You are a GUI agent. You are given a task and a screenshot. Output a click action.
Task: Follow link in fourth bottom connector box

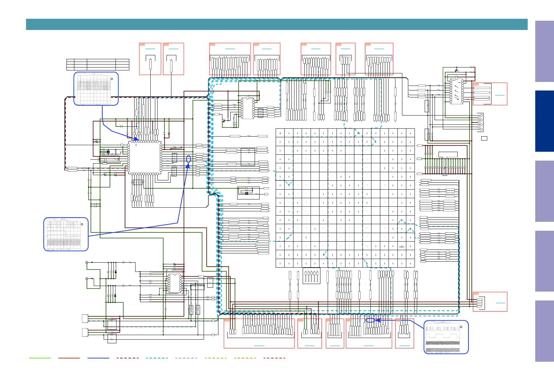pyautogui.click(x=369, y=346)
